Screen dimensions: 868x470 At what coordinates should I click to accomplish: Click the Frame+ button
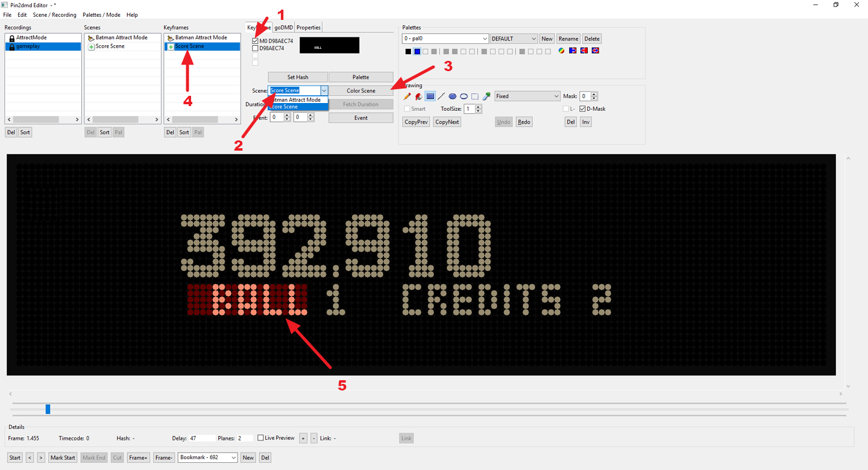138,457
